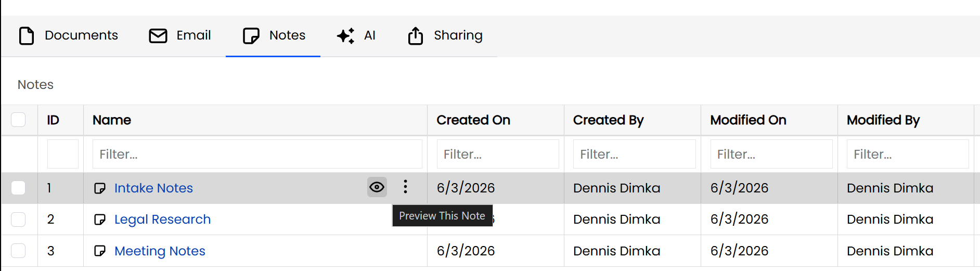Image resolution: width=980 pixels, height=271 pixels.
Task: Open the Documents tab
Action: tap(69, 35)
